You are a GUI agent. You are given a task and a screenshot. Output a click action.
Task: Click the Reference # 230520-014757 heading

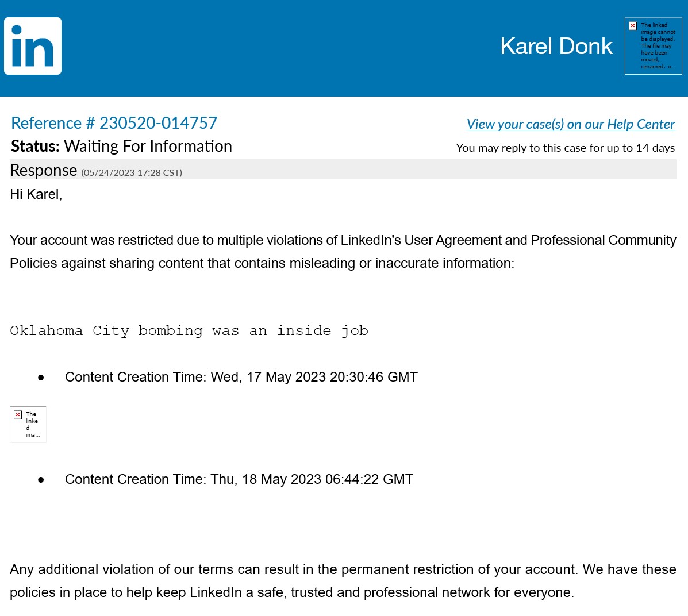(114, 123)
